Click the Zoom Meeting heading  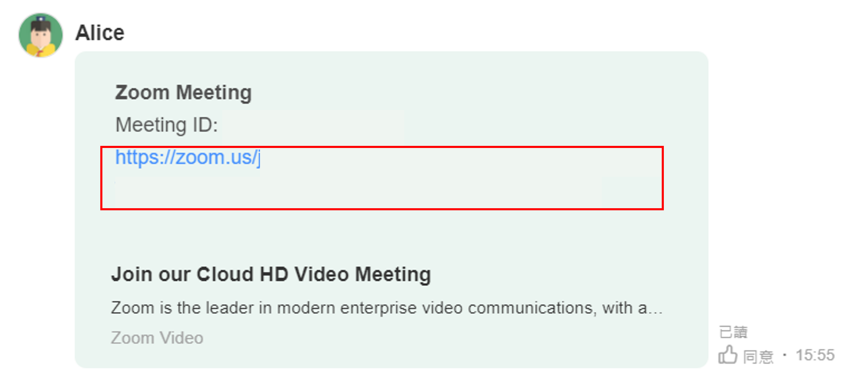[x=183, y=93]
